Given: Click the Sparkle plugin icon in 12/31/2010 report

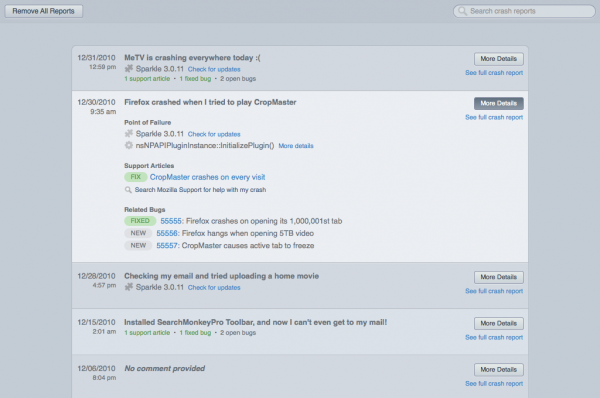Looking at the screenshot, I should [129, 69].
